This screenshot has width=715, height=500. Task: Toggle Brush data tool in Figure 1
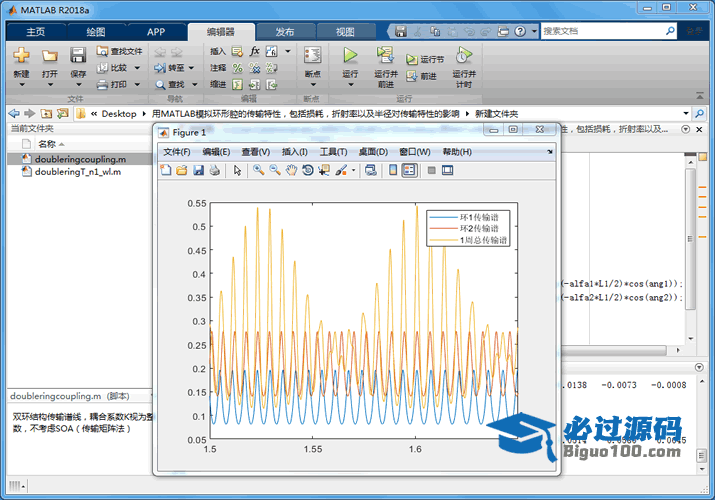[x=341, y=170]
